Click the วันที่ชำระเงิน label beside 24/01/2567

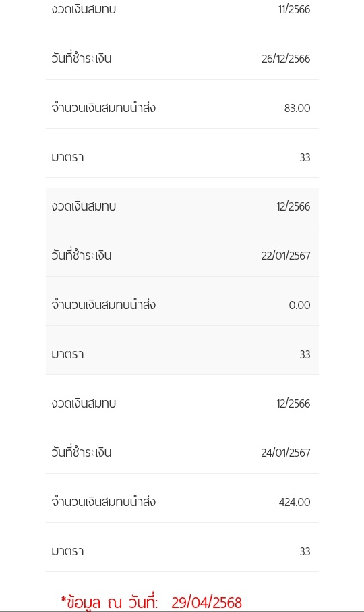click(82, 452)
